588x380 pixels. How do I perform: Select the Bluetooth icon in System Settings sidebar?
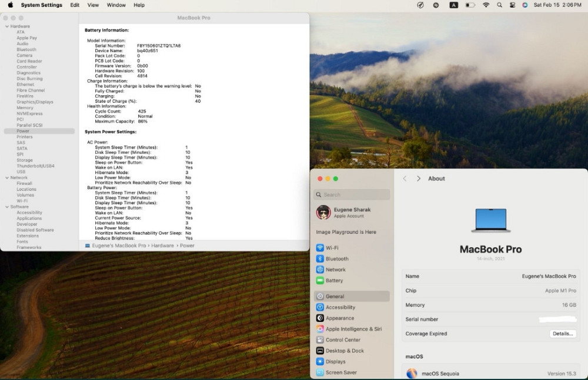(x=320, y=258)
